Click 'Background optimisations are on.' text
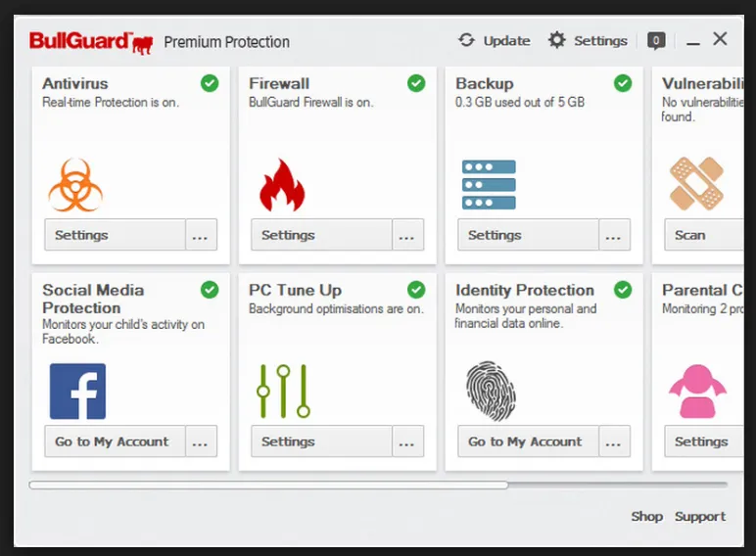 [x=336, y=309]
